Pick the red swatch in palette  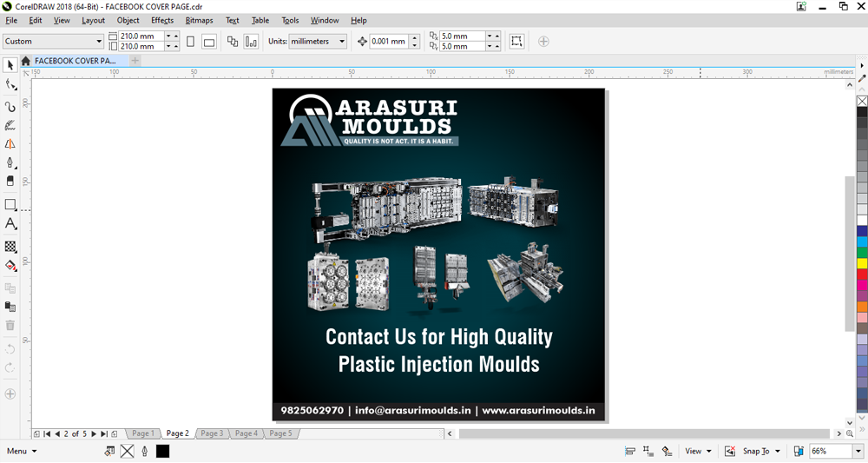pyautogui.click(x=862, y=274)
